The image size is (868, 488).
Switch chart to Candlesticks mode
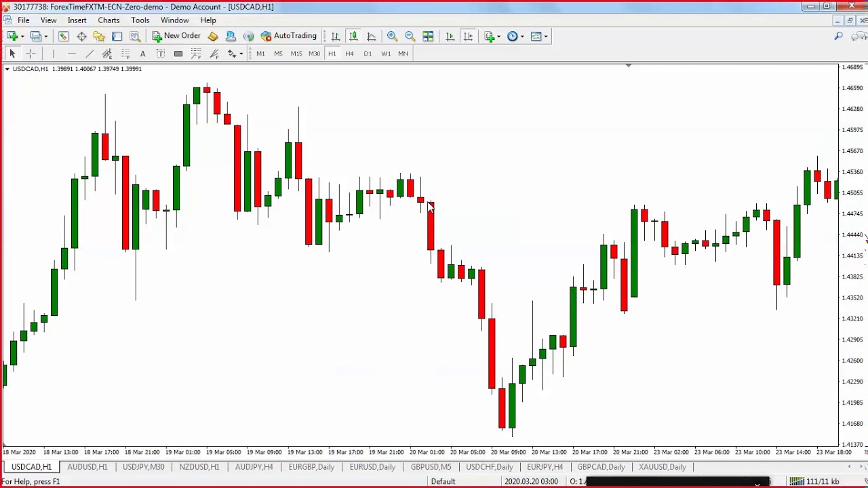pos(353,36)
